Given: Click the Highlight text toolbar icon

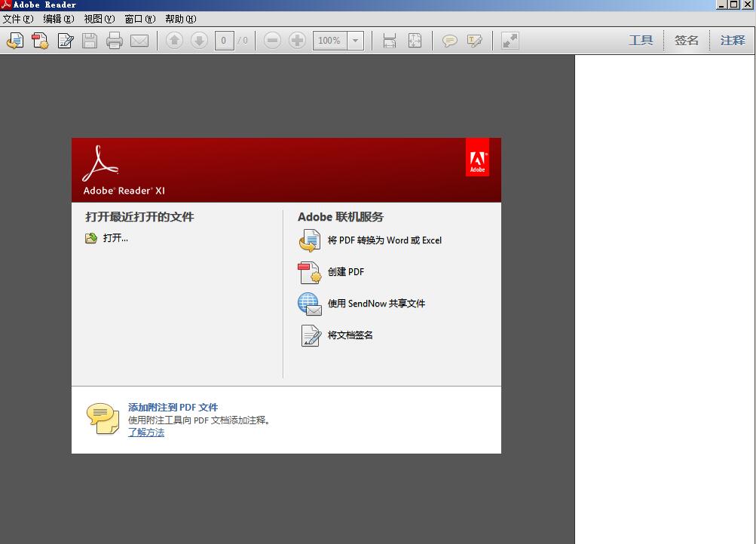Looking at the screenshot, I should [x=474, y=41].
